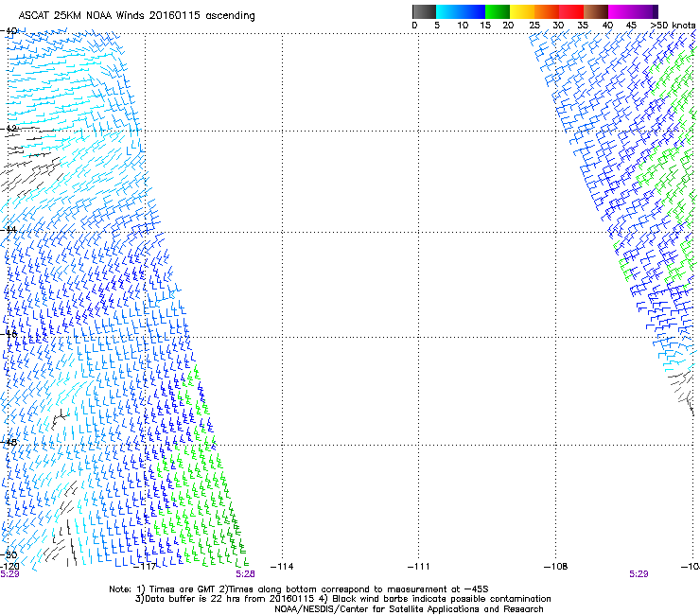Screen dimensions: 700x615
Task: Pick the red 30–35 knots colorbar segment
Action: [571, 11]
